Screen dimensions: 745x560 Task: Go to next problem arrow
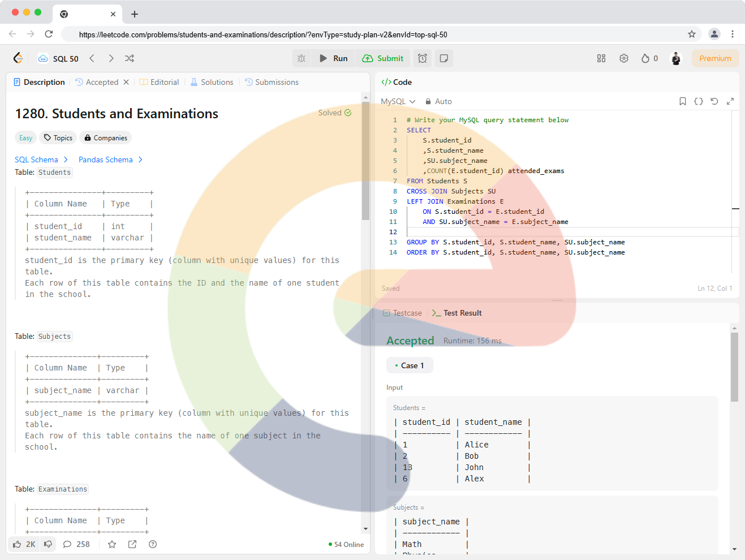coord(111,58)
